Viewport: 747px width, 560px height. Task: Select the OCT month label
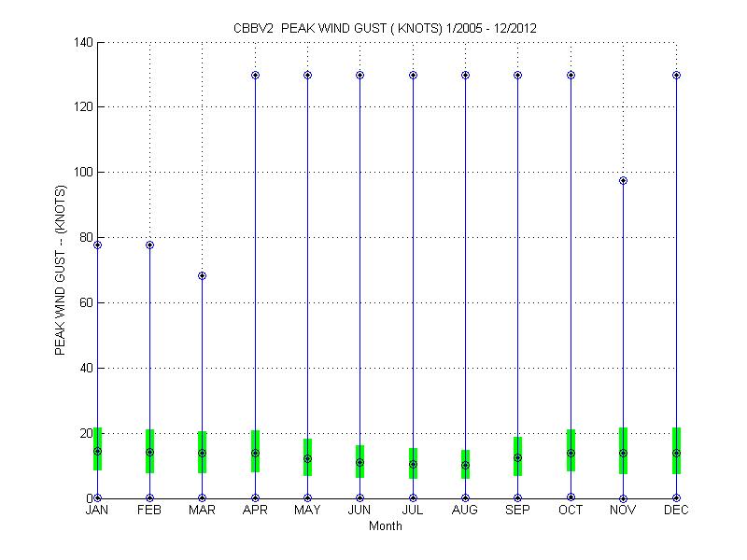[x=571, y=510]
